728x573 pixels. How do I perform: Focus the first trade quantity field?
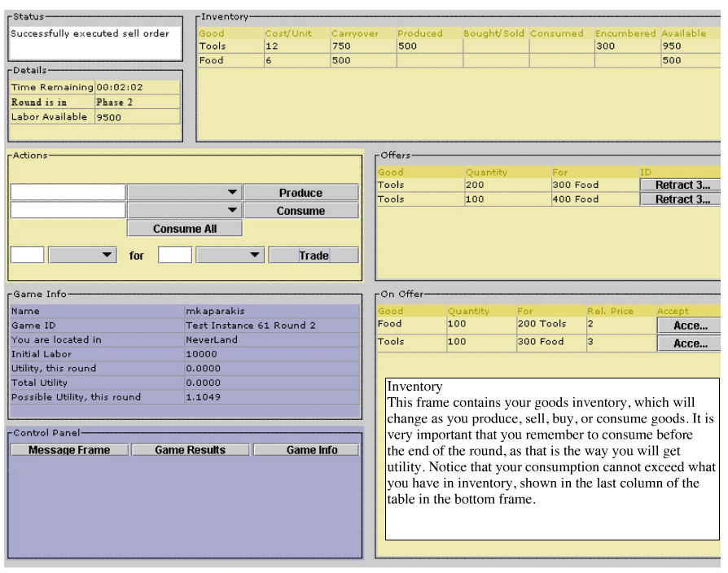pyautogui.click(x=28, y=256)
